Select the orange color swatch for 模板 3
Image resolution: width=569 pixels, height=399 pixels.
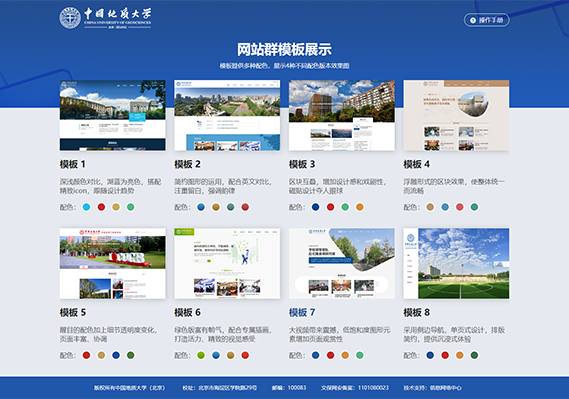coord(360,207)
